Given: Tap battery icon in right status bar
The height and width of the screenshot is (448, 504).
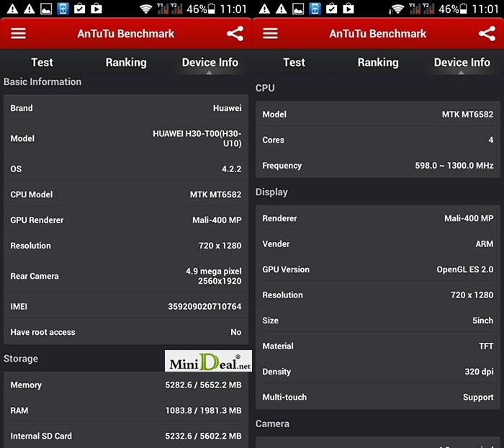Looking at the screenshot, I should [463, 9].
